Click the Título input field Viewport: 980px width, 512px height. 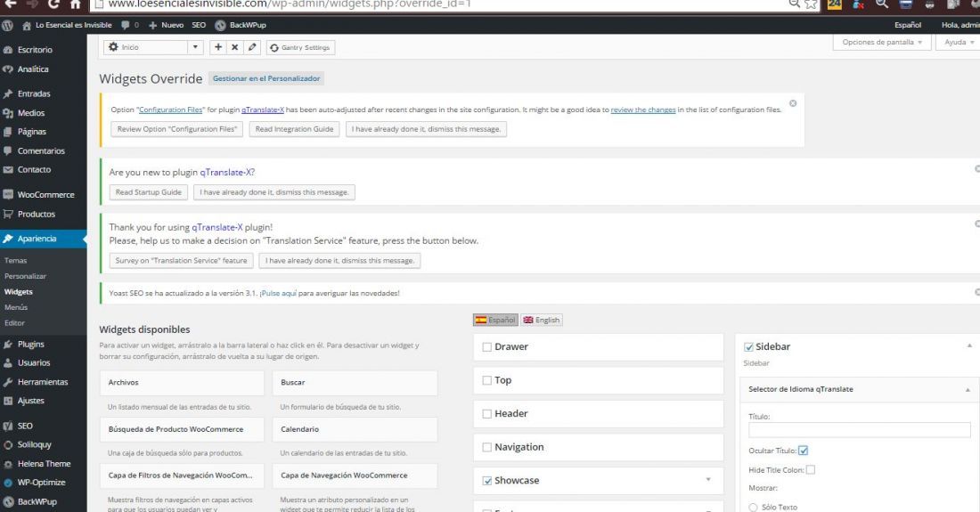860,429
